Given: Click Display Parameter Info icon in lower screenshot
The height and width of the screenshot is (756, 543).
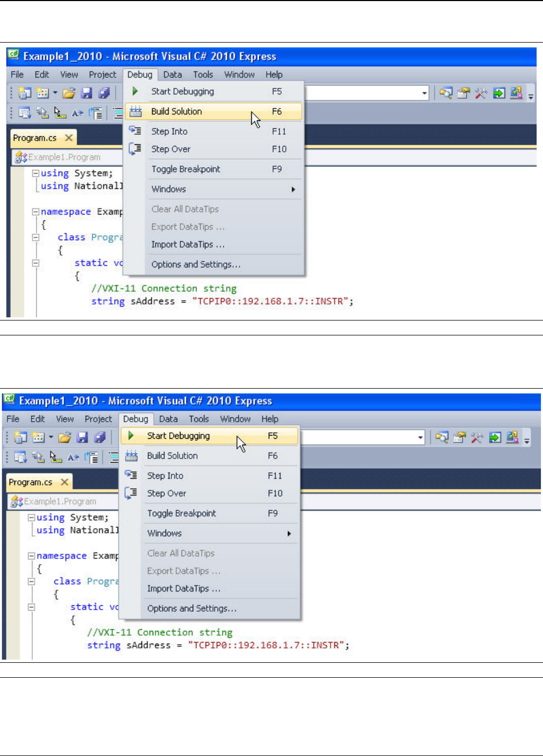Looking at the screenshot, I should [x=38, y=457].
